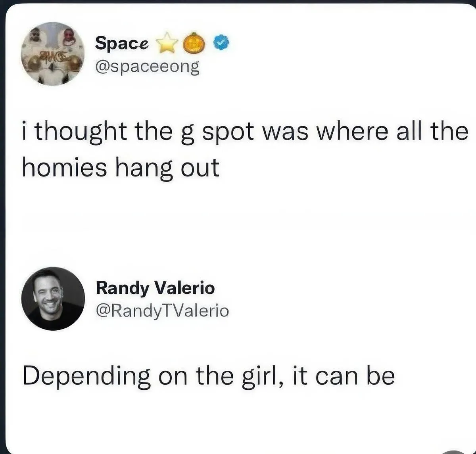Open Space's round profile picture

pos(52,54)
